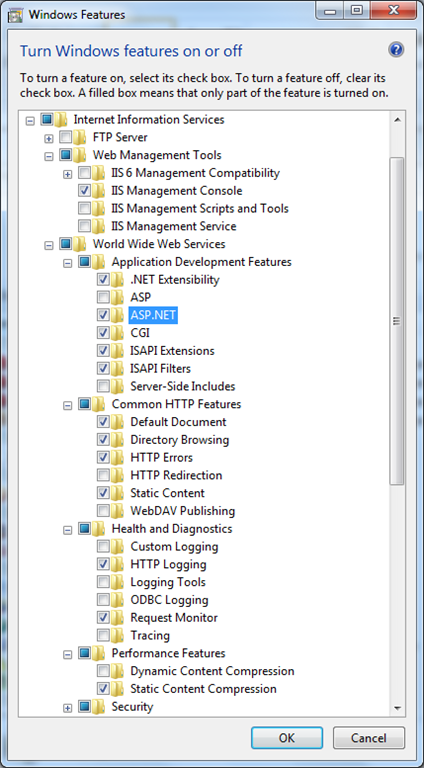Enable the HTTP Redirection checkbox

[103, 475]
